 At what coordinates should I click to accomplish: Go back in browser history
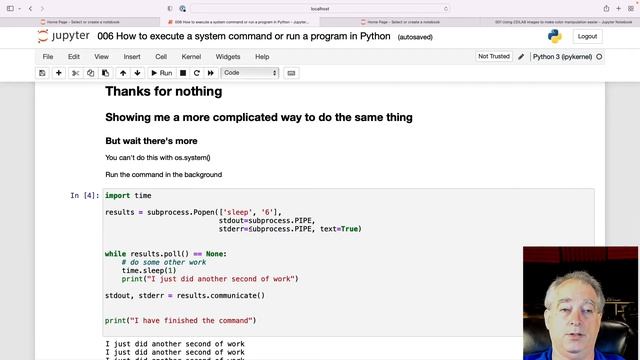(x=30, y=8)
